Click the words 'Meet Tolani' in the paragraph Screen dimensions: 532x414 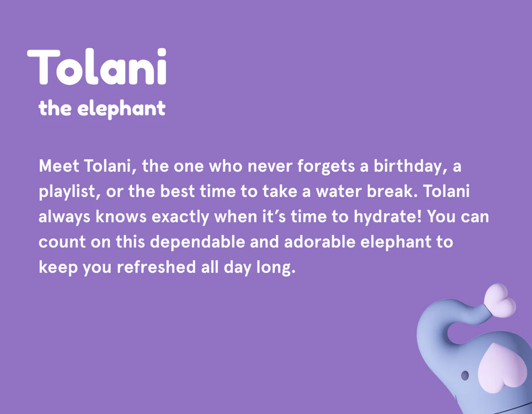point(85,166)
